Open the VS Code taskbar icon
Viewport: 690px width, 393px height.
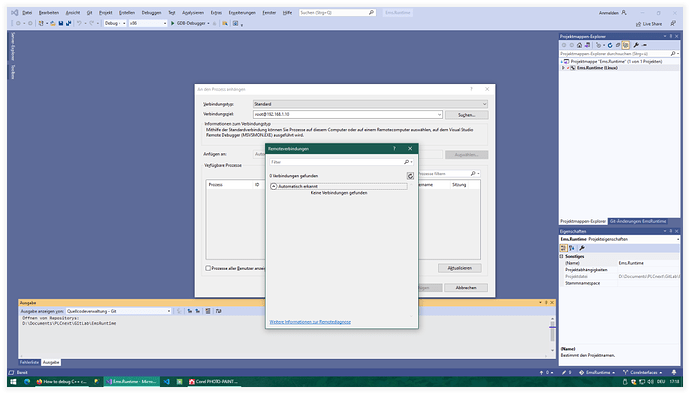166,382
